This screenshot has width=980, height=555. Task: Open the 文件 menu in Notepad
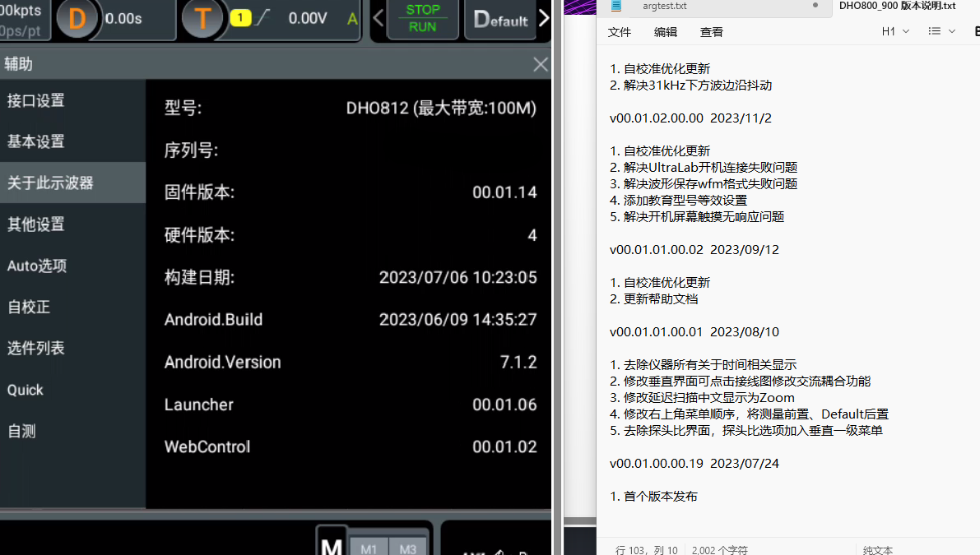620,32
